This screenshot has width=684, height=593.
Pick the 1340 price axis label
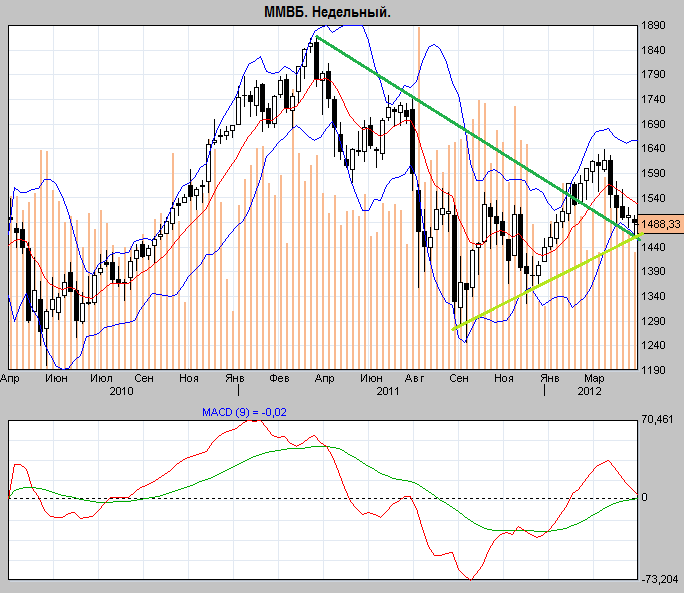(x=653, y=296)
